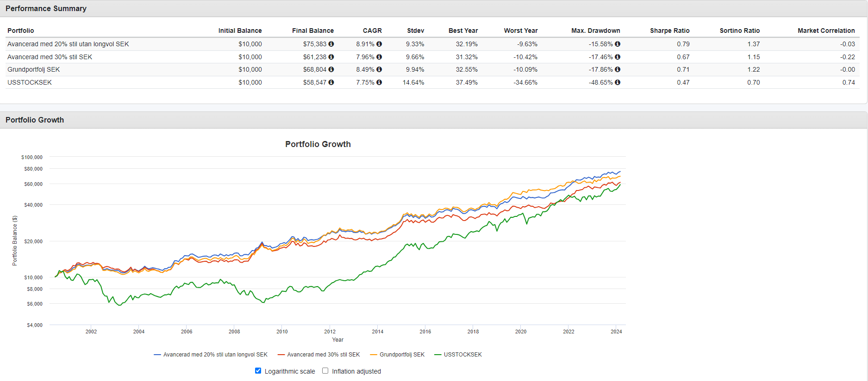This screenshot has height=381, width=868.
Task: Open info icon beside $58,547 final balance
Action: [331, 82]
